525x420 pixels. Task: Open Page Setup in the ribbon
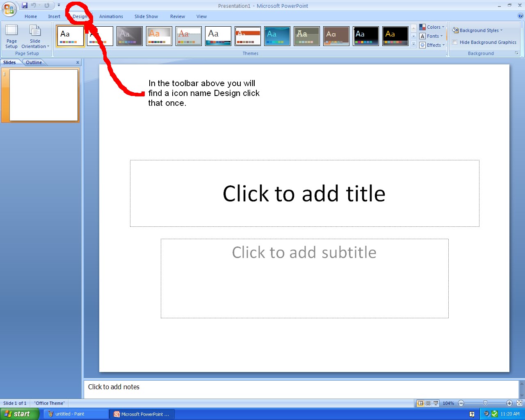point(11,37)
